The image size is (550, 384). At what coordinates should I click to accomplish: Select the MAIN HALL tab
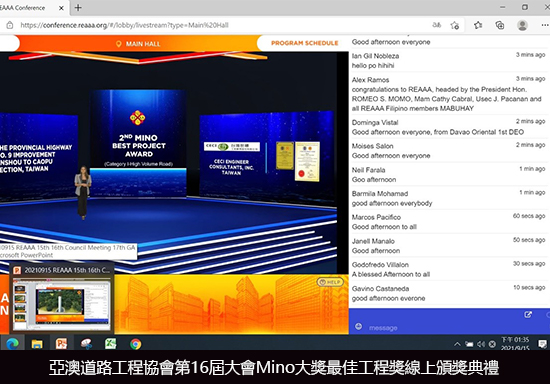point(138,44)
